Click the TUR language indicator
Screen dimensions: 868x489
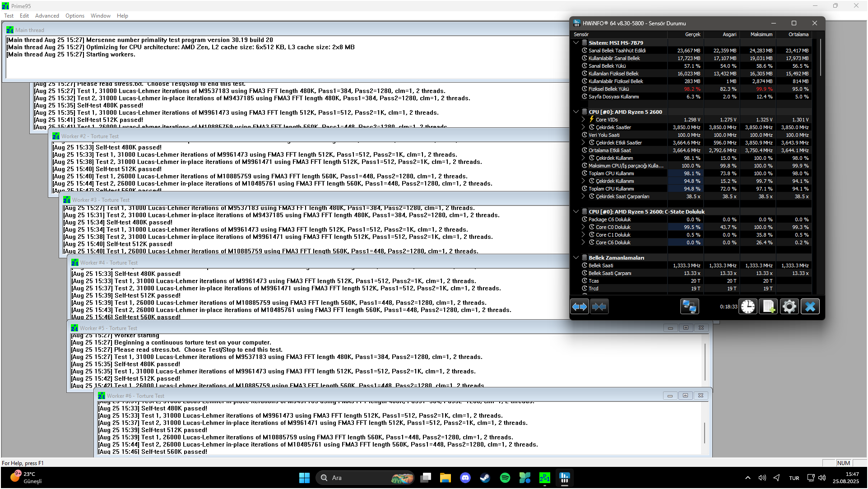[794, 478]
